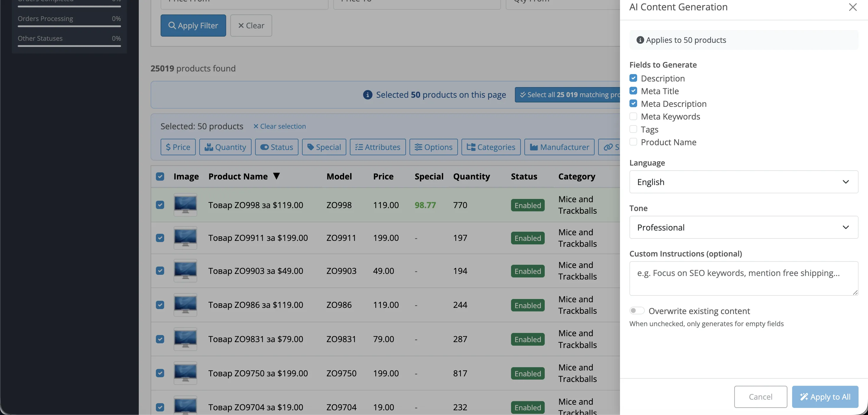Viewport: 868px width, 415px height.
Task: Click the Apply Filter button
Action: coord(193,26)
